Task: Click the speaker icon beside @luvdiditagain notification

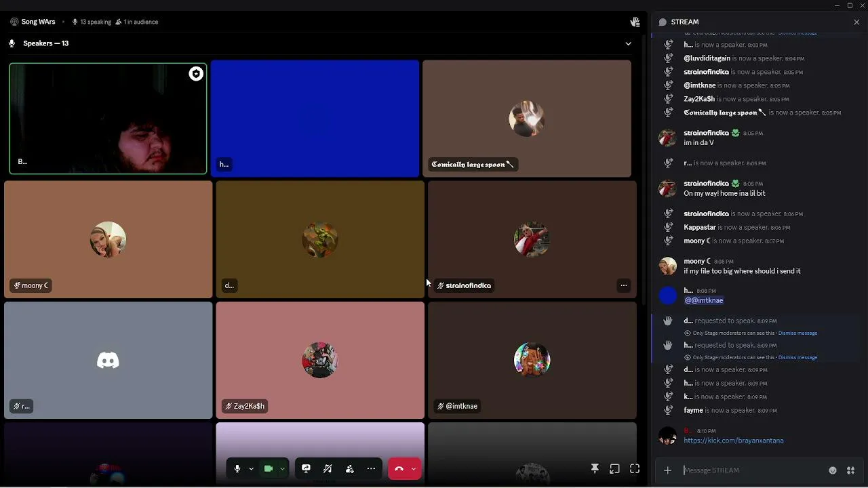Action: click(668, 58)
